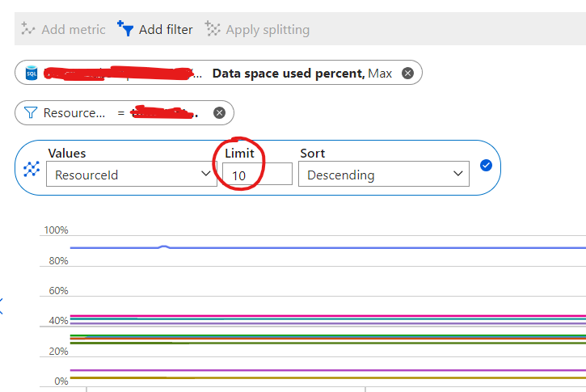Screen dimensions: 586x392
Task: Click the SQL database resource icon
Action: click(32, 74)
